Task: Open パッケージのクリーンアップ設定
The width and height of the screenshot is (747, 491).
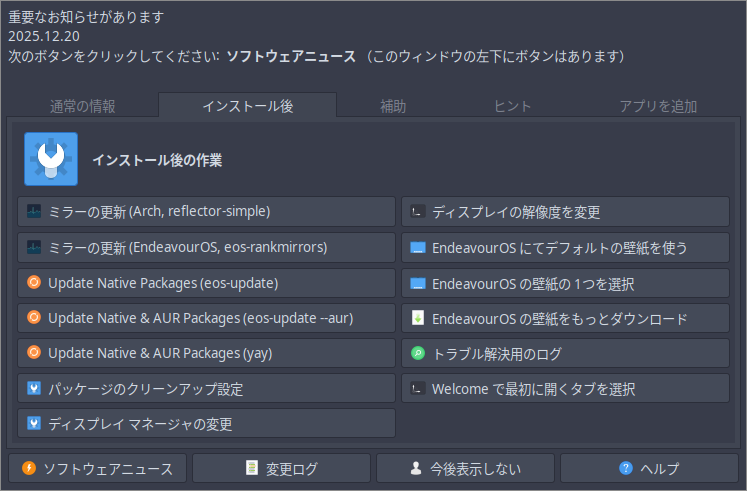Action: pyautogui.click(x=206, y=388)
